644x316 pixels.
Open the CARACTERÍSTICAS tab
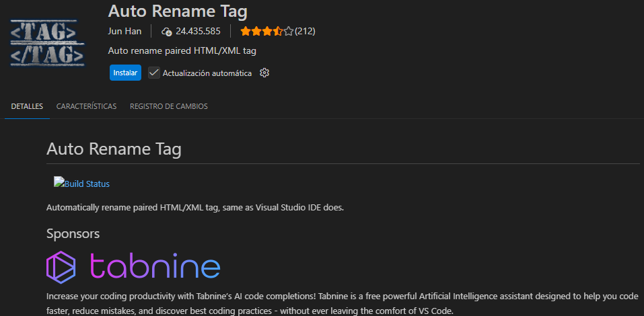86,106
